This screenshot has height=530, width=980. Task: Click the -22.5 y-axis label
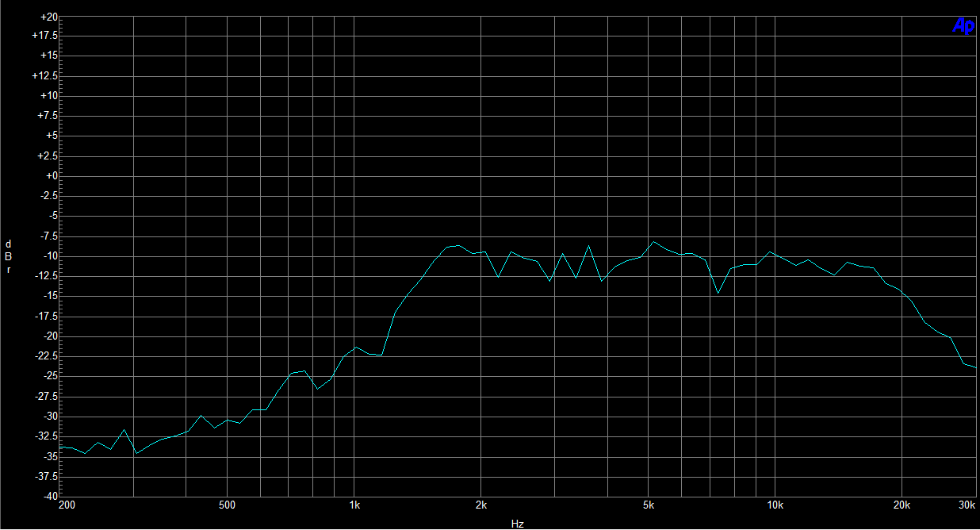(45, 355)
